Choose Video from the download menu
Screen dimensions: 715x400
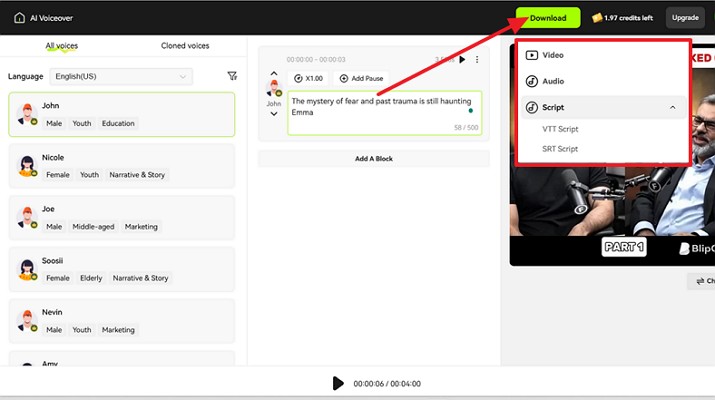pos(603,55)
